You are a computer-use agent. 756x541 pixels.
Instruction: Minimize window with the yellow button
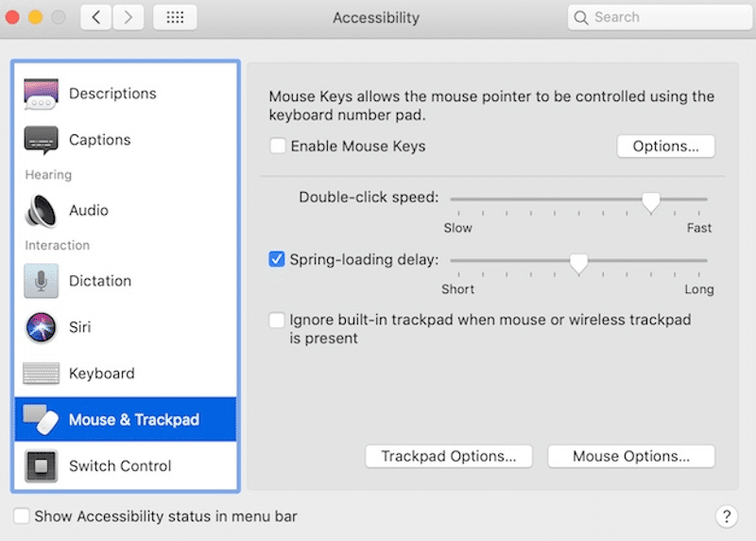[x=35, y=17]
